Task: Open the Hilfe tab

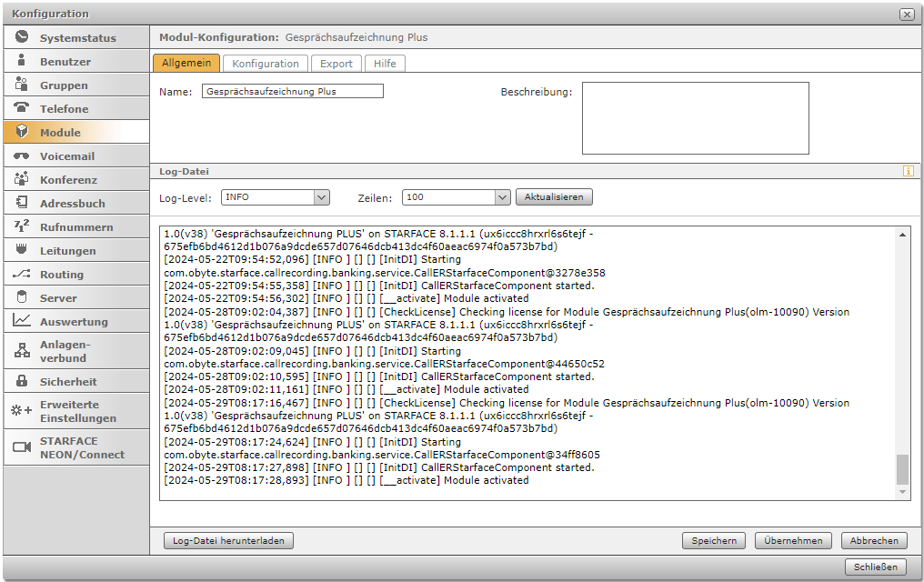Action: (x=385, y=64)
